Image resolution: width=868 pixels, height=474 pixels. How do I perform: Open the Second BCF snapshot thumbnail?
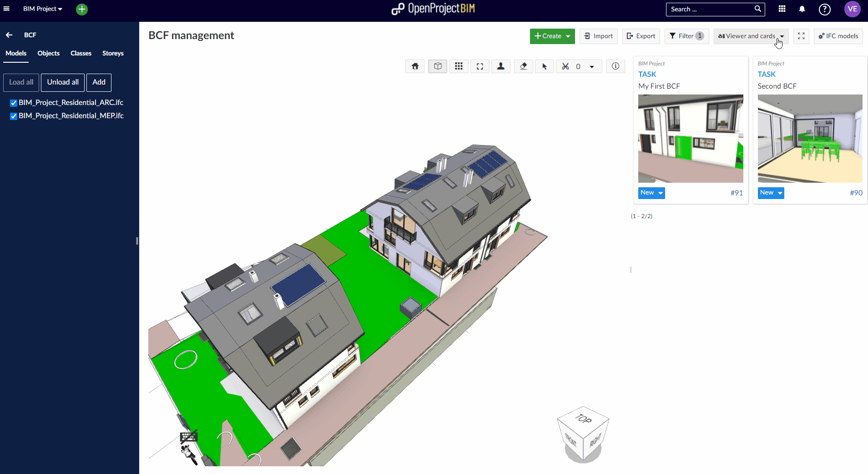(810, 138)
